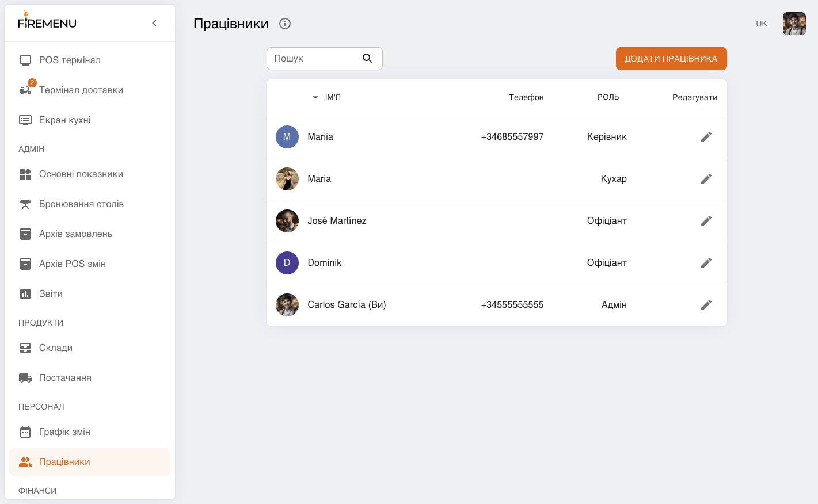Open the Dominik row pencil editor
818x504 pixels.
(x=706, y=263)
